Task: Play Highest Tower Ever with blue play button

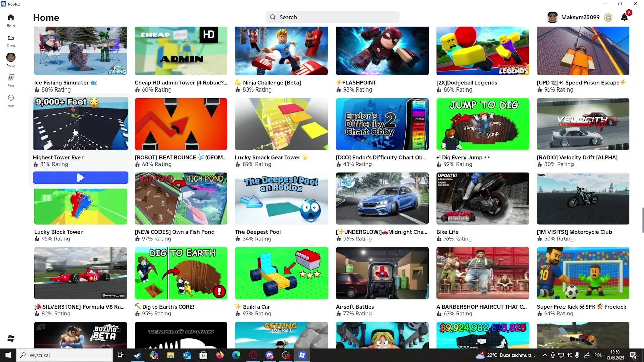Action: click(80, 177)
